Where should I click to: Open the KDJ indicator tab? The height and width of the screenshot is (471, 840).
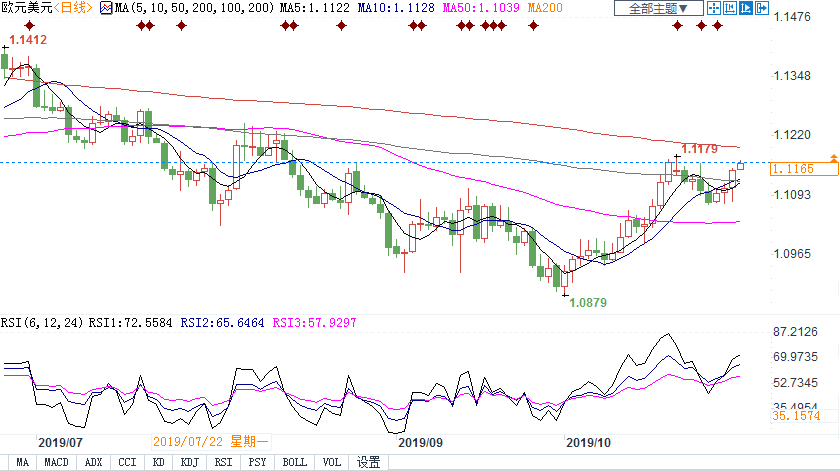pyautogui.click(x=190, y=462)
